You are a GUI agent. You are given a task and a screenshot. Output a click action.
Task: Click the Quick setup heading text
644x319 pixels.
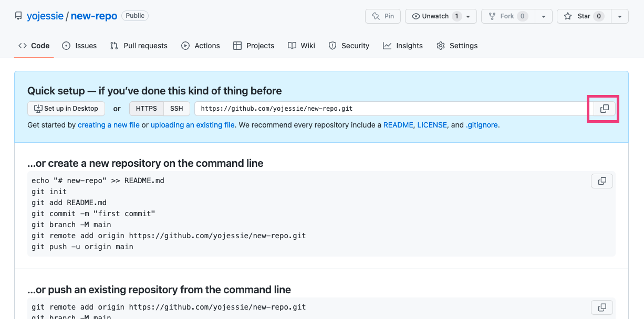tap(154, 91)
